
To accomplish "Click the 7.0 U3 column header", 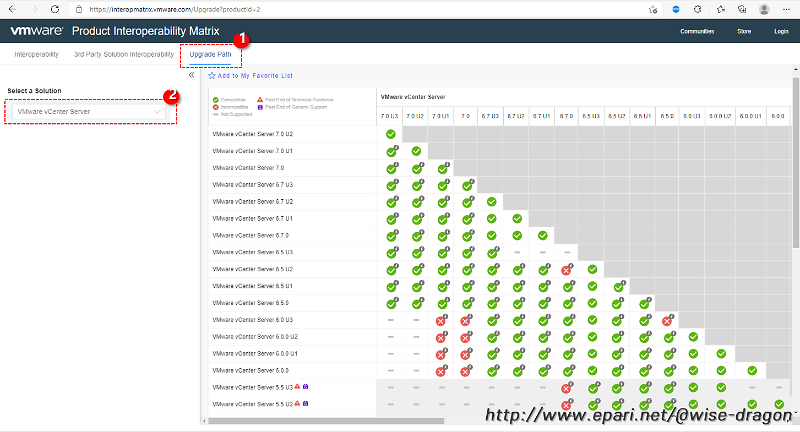I will [x=389, y=116].
